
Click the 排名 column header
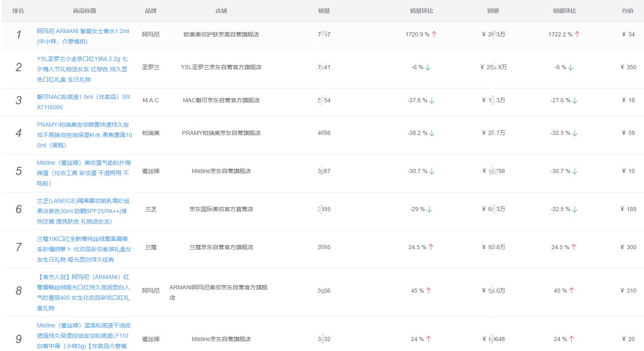18,11
